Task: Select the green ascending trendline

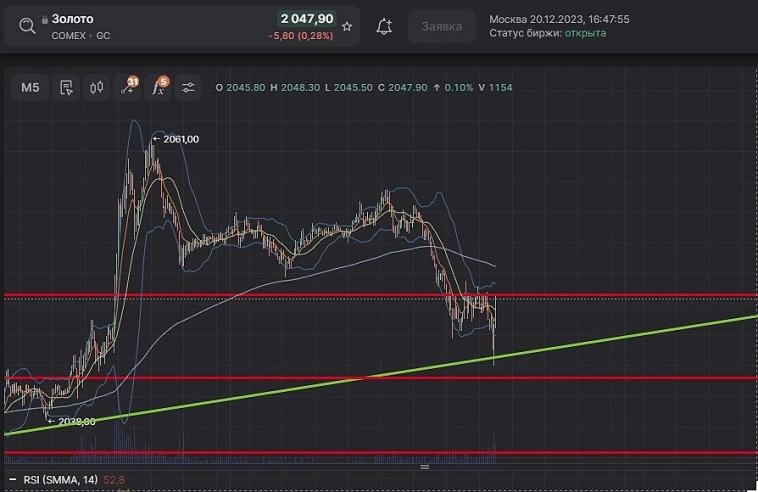Action: 600,339
